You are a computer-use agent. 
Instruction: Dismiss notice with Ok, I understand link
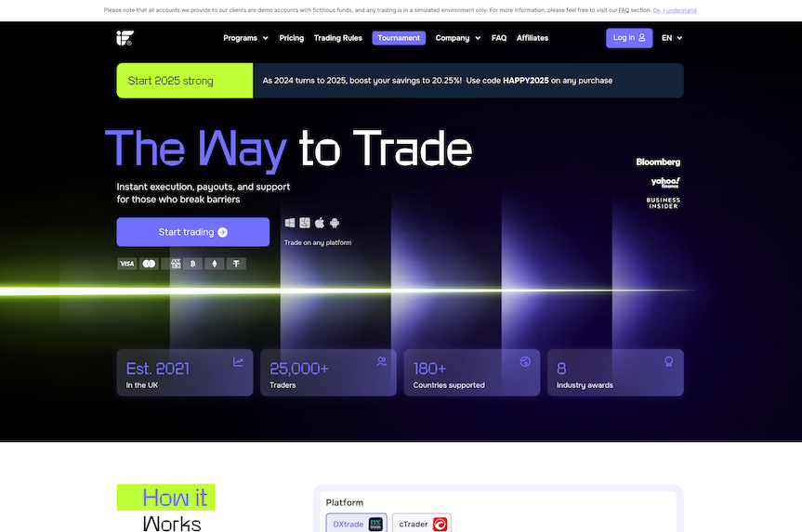[674, 10]
